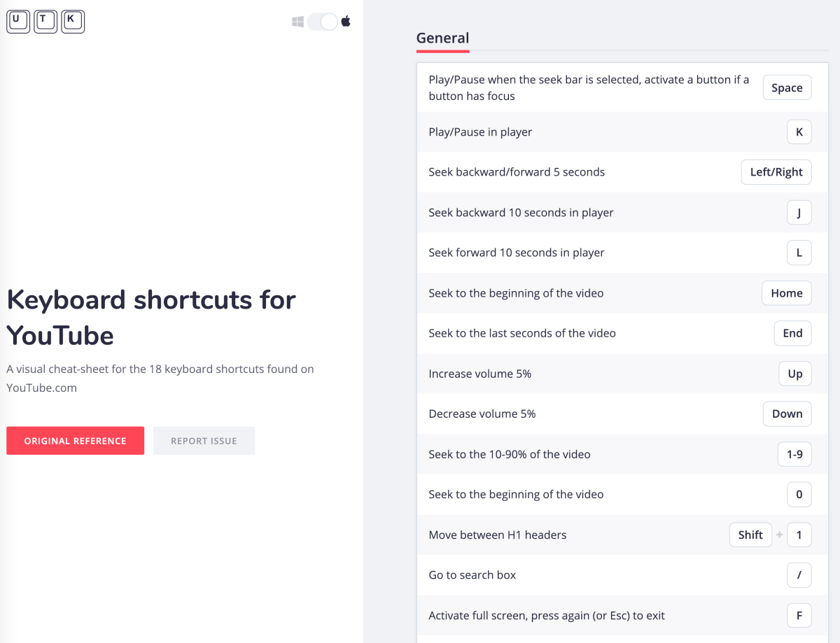This screenshot has width=840, height=643.
Task: Click the Apple logo icon
Action: 346,22
